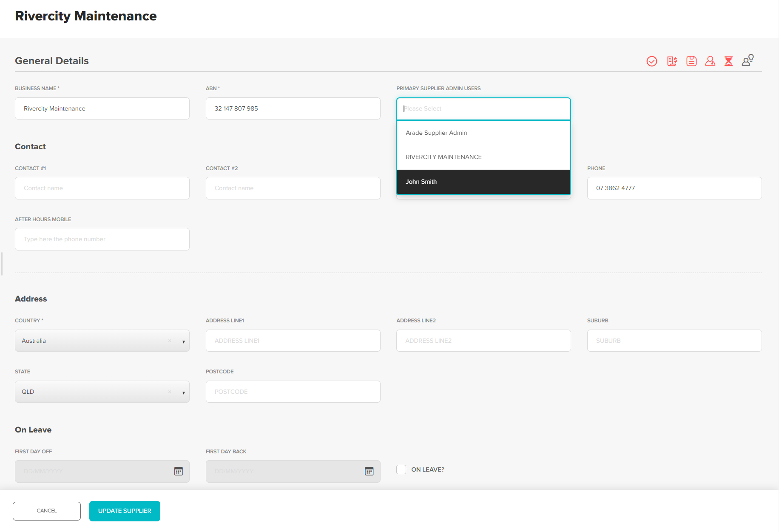This screenshot has width=779, height=532.
Task: Click the First Day Back date field
Action: pos(293,471)
